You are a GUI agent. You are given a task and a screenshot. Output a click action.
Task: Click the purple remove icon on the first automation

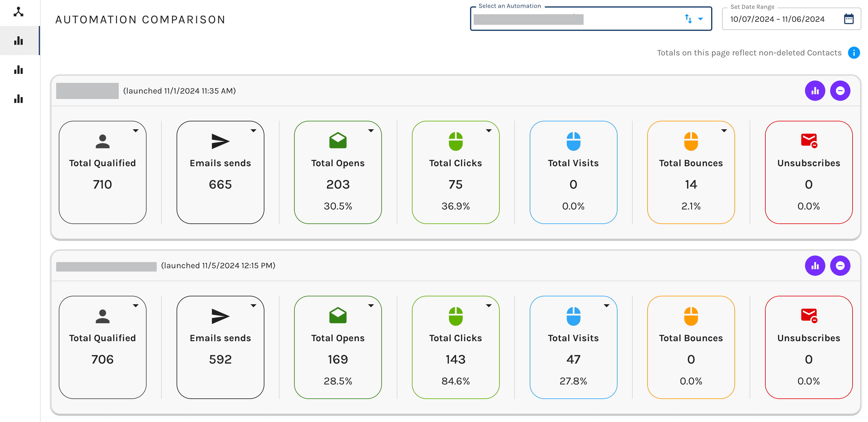tap(840, 91)
